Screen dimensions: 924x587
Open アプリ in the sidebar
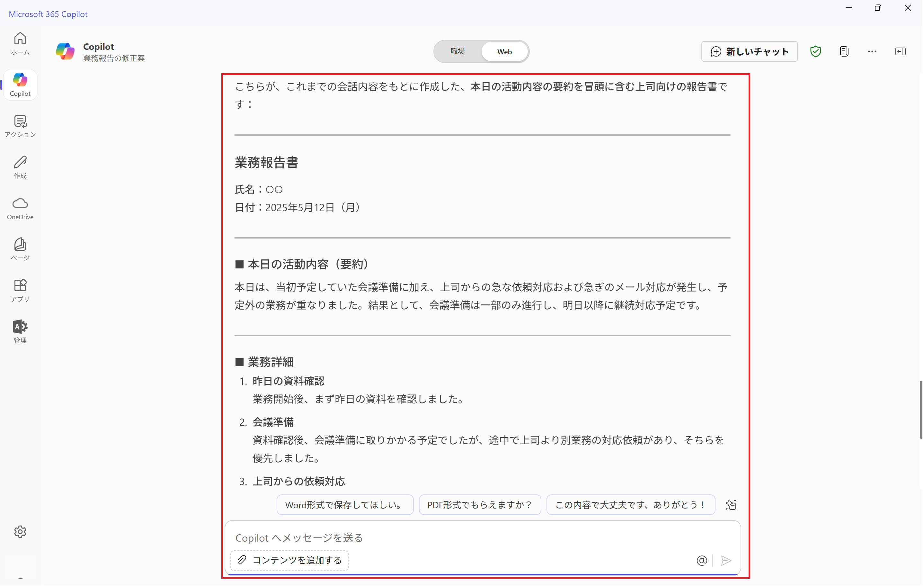[20, 291]
